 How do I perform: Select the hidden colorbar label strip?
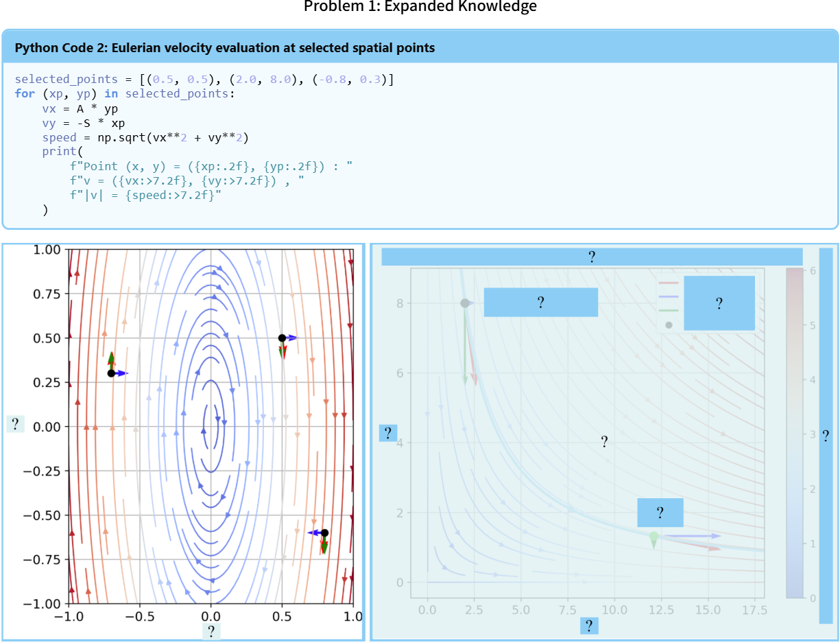[x=826, y=436]
